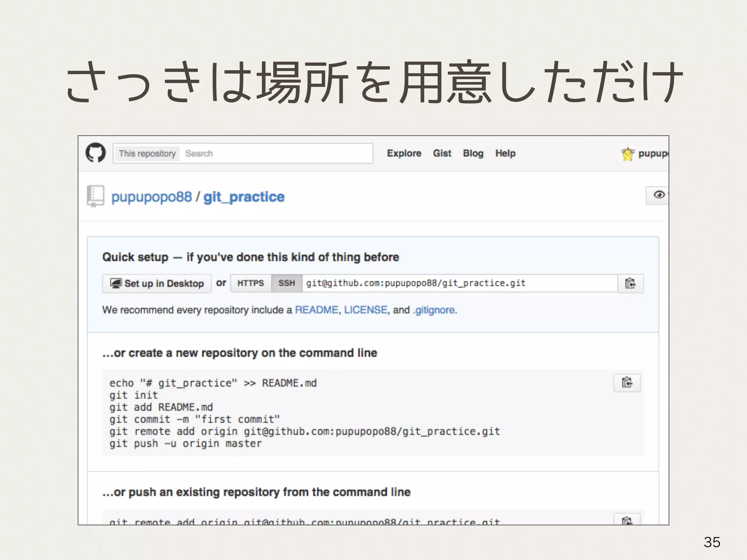Image resolution: width=747 pixels, height=560 pixels.
Task: Toggle the Watch eye button
Action: point(658,195)
